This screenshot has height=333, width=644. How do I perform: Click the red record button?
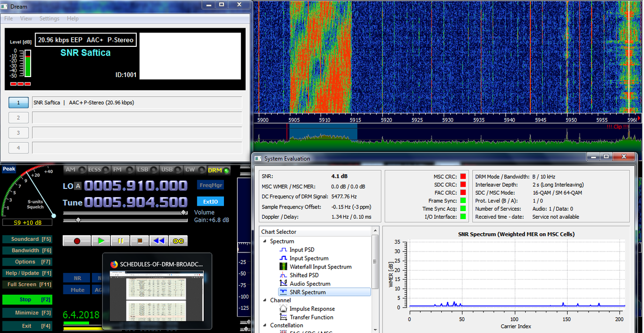click(x=77, y=241)
